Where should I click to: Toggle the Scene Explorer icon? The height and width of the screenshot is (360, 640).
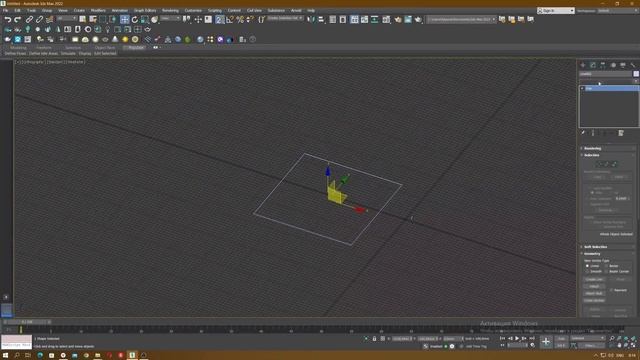tap(333, 19)
